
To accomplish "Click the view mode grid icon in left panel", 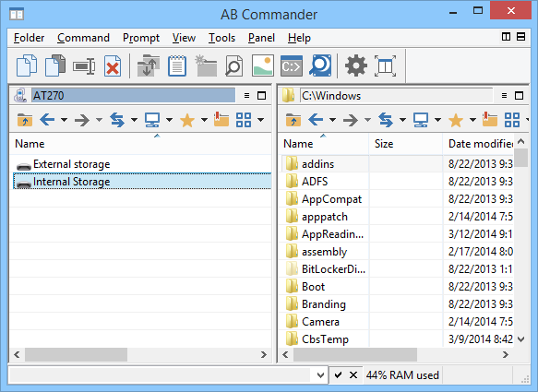I will [244, 120].
